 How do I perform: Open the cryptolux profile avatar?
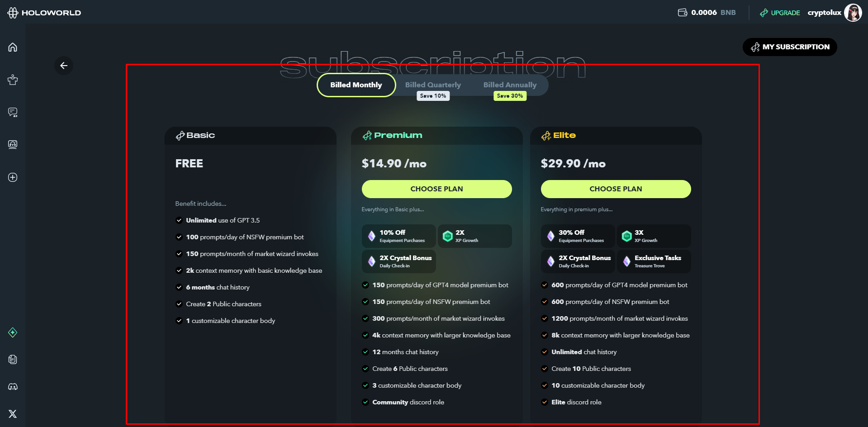tap(853, 13)
